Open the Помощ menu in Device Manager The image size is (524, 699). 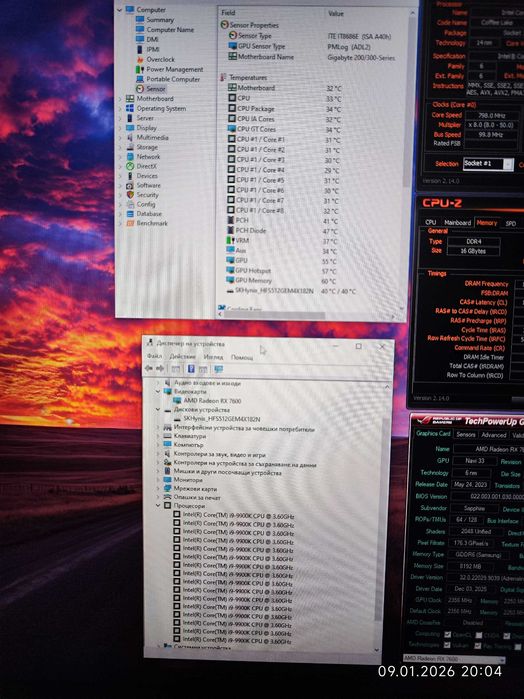tap(242, 358)
